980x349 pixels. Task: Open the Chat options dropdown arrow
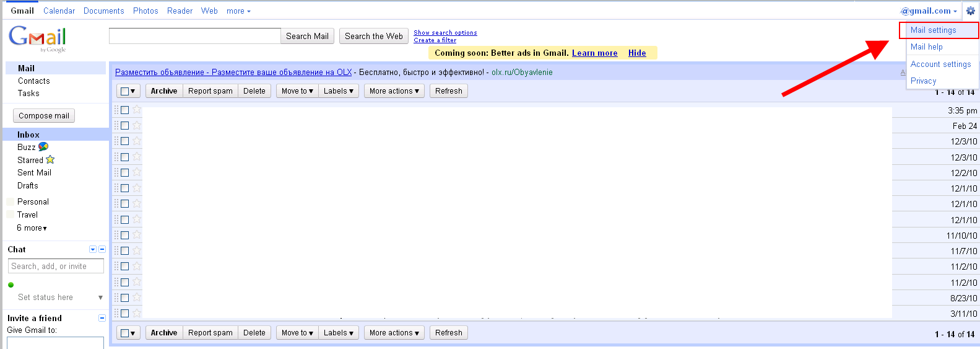(x=93, y=249)
